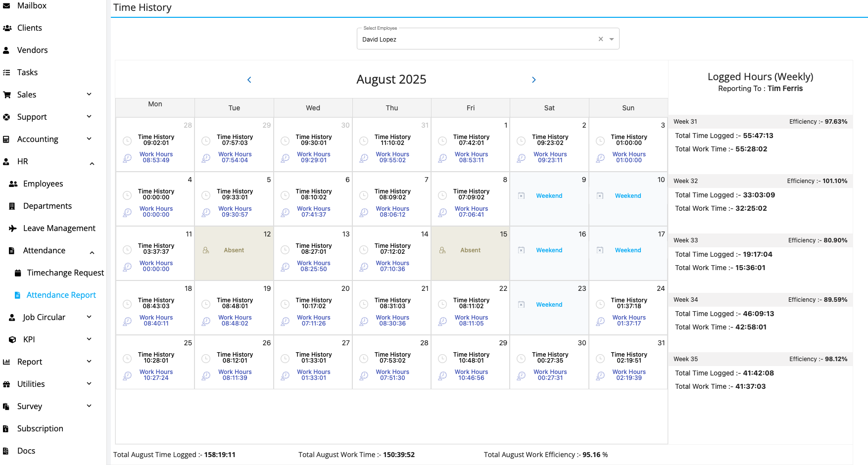The width and height of the screenshot is (868, 465).
Task: Go to the previous month arrow
Action: [249, 80]
